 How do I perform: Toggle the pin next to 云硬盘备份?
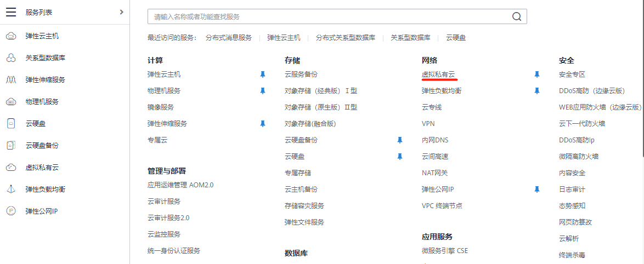point(400,140)
